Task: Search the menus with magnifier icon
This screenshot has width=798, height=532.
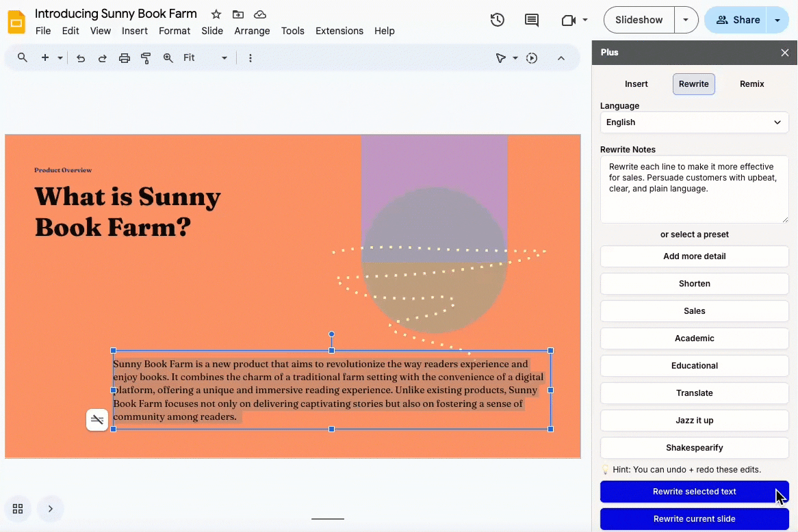Action: click(x=23, y=57)
